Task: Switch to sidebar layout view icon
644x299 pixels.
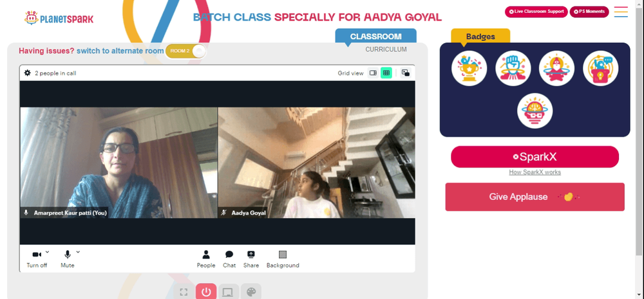Action: [373, 73]
